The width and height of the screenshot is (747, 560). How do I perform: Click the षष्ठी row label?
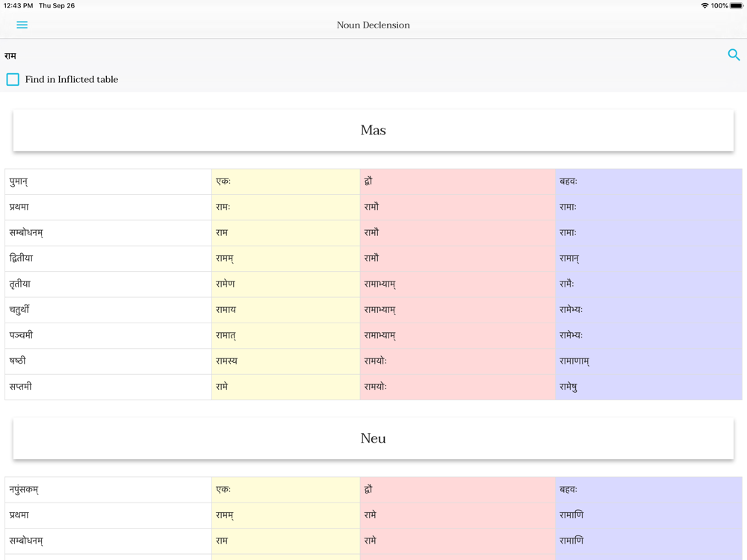tap(108, 361)
